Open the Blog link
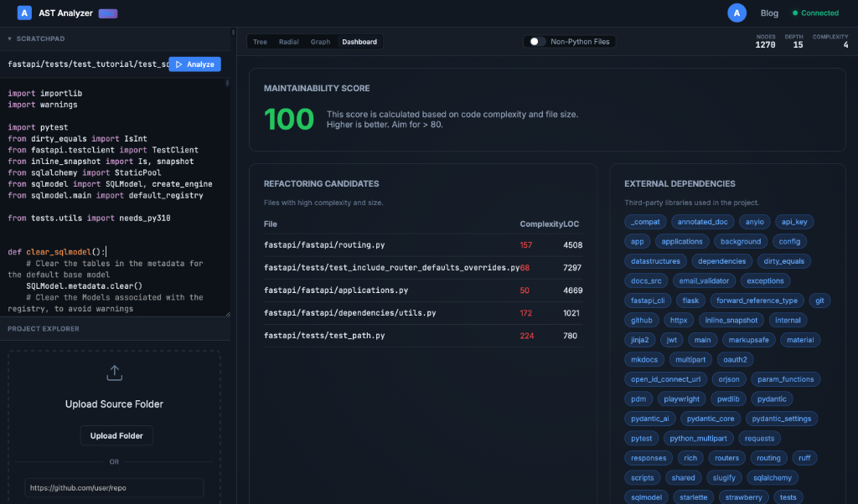The image size is (858, 504). [769, 13]
